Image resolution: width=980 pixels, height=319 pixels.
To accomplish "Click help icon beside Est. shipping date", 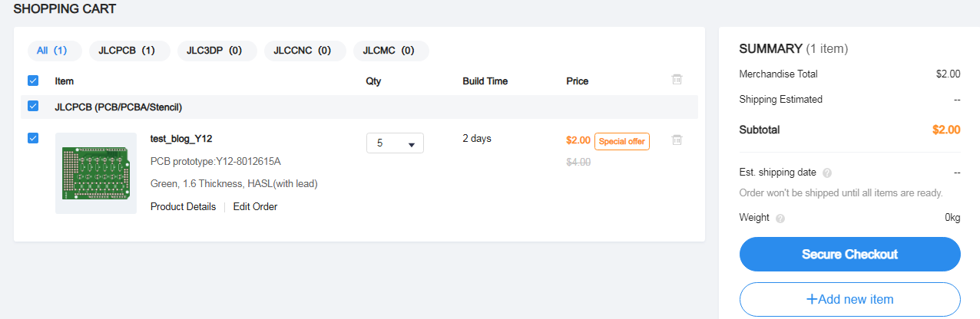I will [827, 173].
